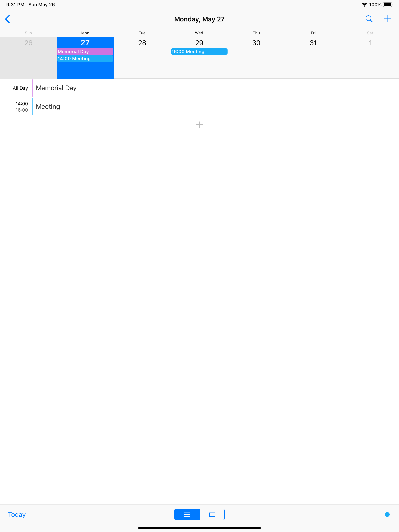Viewport: 399px width, 532px height.
Task: Go back with the left chevron
Action: [8, 19]
